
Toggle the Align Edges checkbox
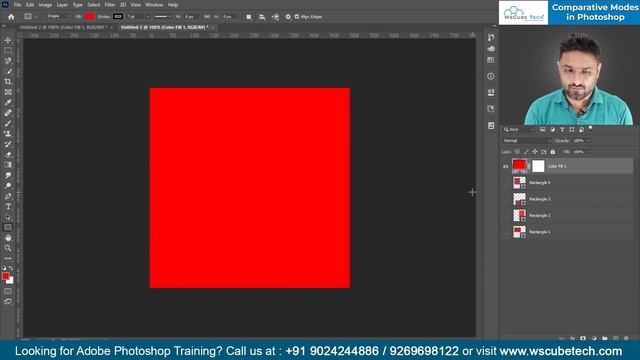click(297, 17)
